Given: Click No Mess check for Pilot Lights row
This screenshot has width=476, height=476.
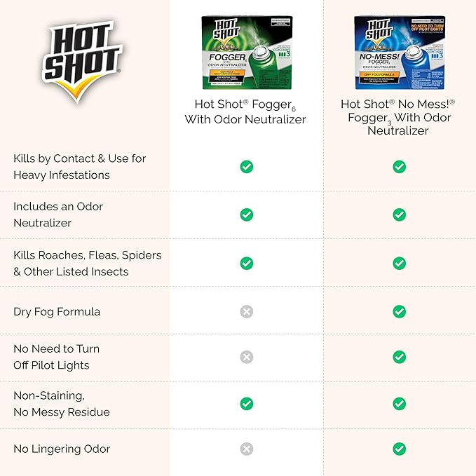Looking at the screenshot, I should pyautogui.click(x=399, y=357).
